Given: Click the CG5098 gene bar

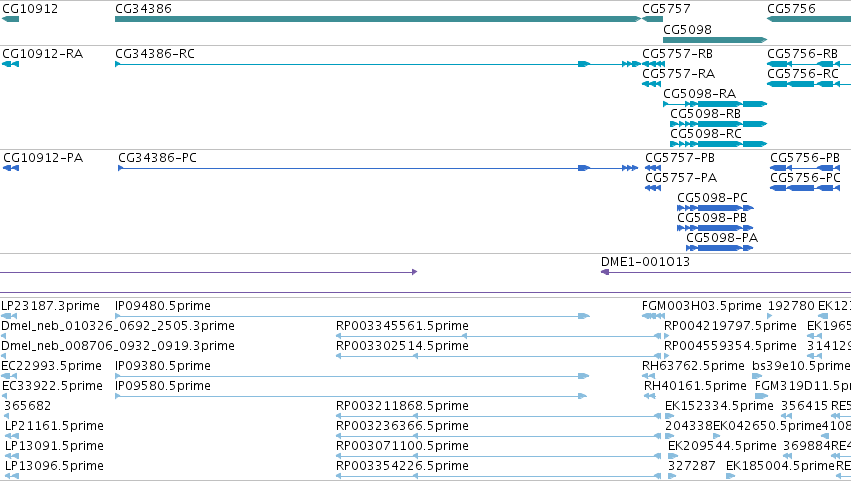Looking at the screenshot, I should tap(715, 40).
